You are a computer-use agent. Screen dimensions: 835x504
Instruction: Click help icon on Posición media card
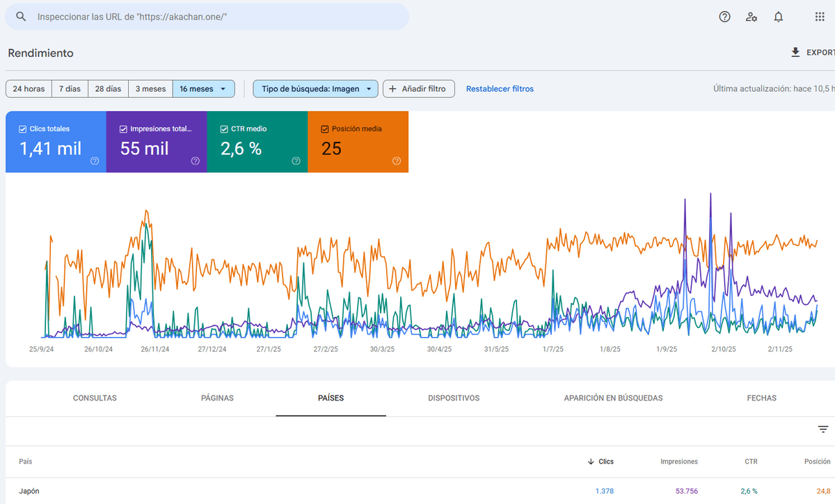click(397, 161)
